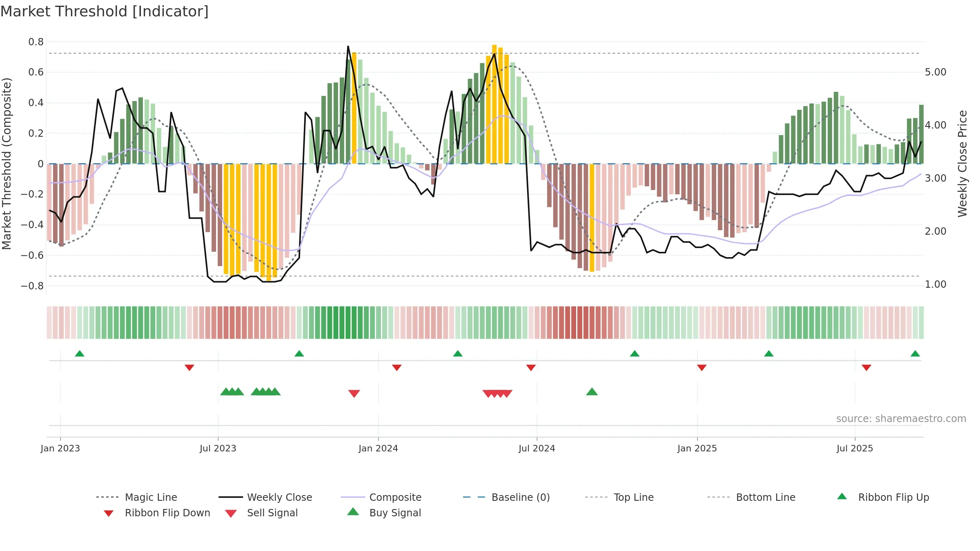Image resolution: width=980 pixels, height=551 pixels.
Task: Toggle the Magic Line legend entry
Action: pyautogui.click(x=137, y=497)
